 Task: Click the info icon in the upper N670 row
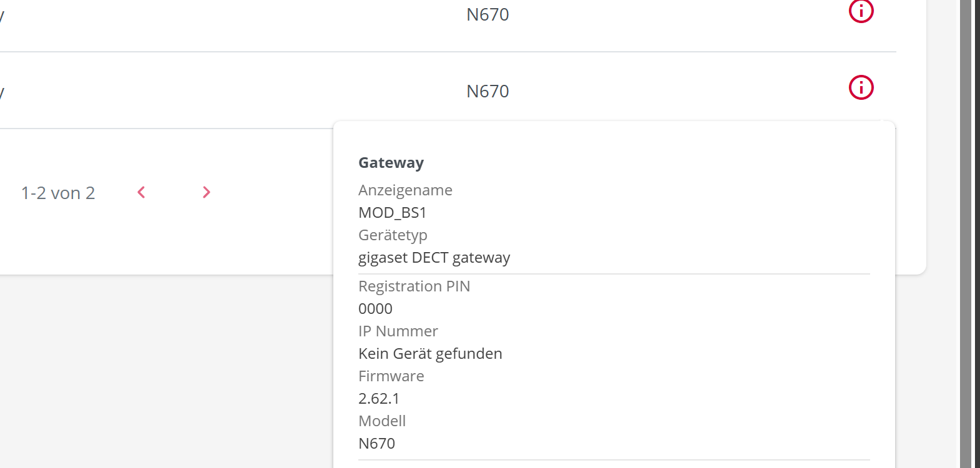coord(861,11)
